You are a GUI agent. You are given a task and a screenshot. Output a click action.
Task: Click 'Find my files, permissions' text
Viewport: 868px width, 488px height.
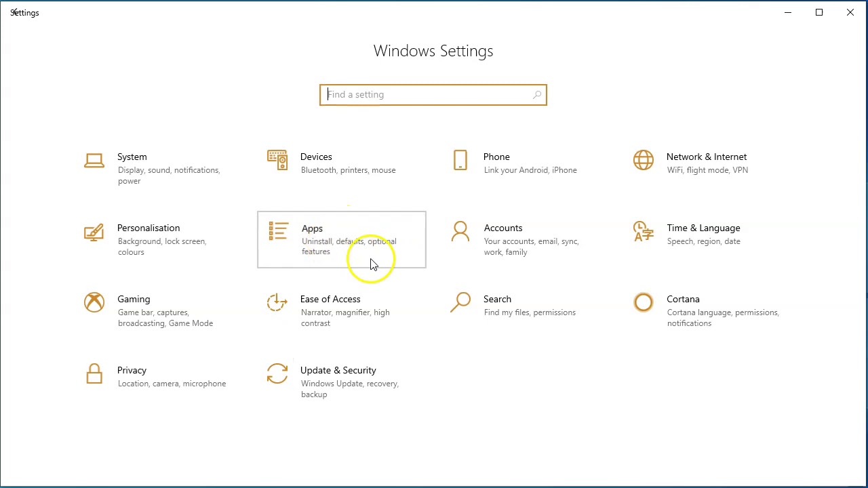(x=530, y=312)
